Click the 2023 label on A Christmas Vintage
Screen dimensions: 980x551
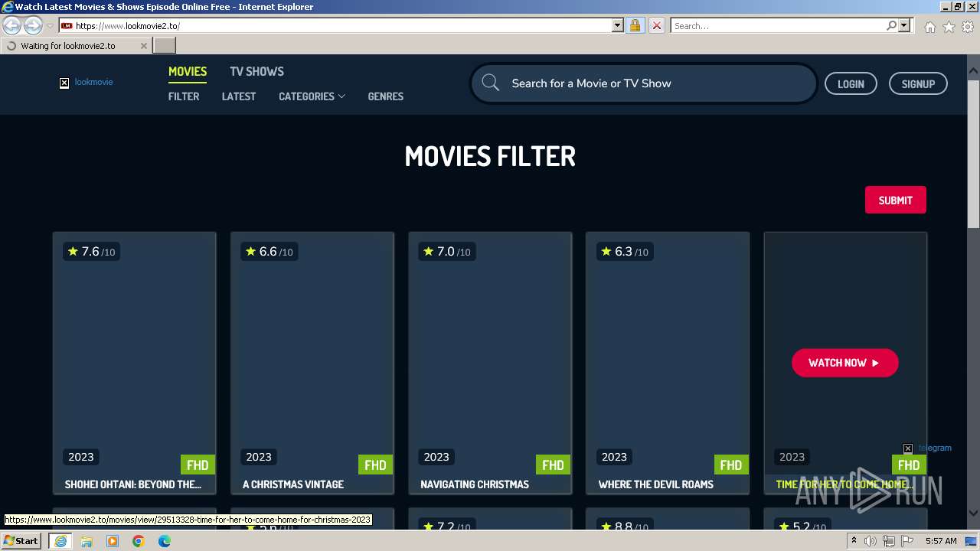[259, 457]
